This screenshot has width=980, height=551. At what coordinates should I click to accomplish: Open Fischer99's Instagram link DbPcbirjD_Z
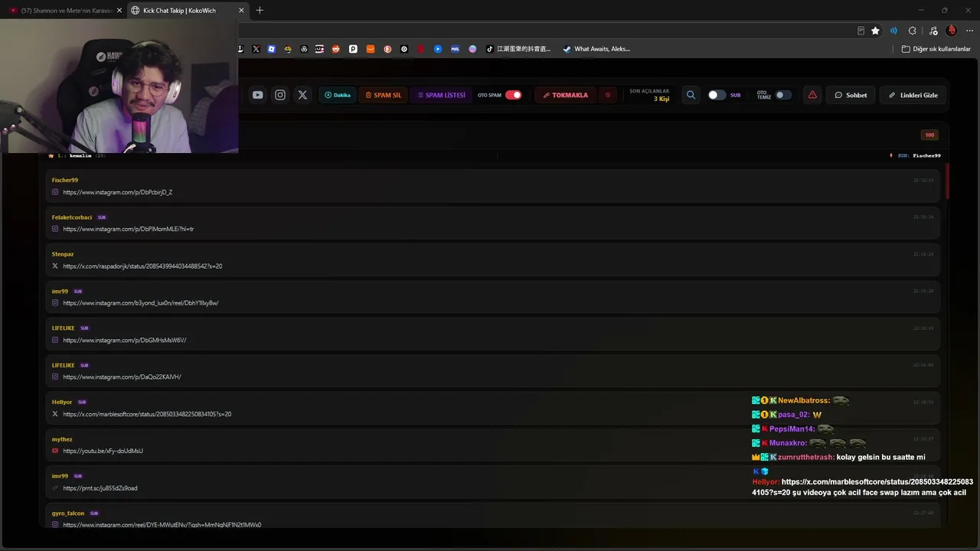coord(118,192)
